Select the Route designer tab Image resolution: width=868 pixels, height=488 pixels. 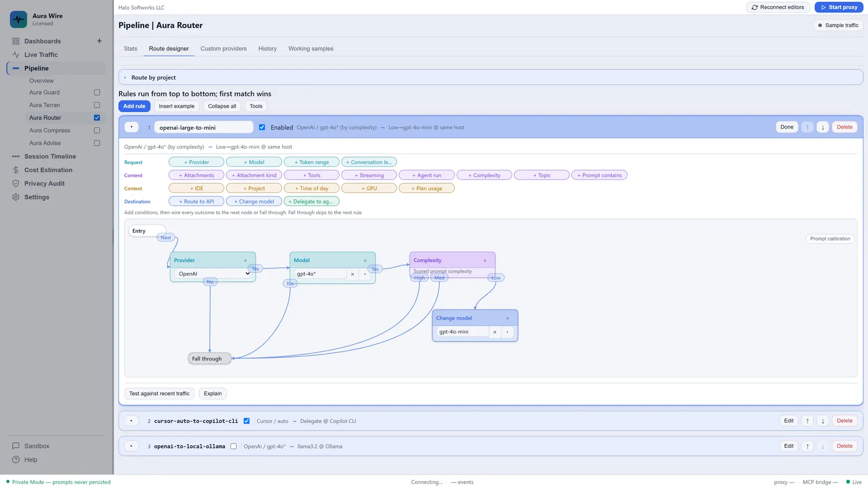click(x=169, y=49)
